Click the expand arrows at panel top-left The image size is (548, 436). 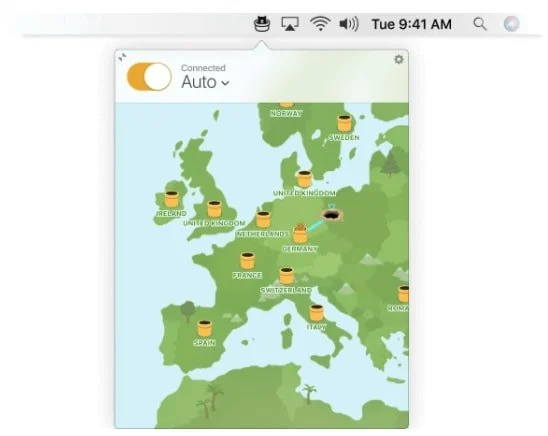[122, 57]
